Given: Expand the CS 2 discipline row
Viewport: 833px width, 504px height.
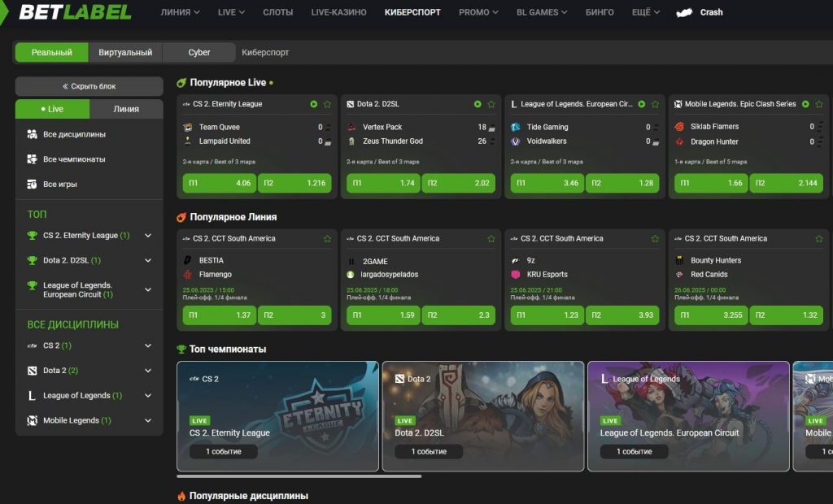Looking at the screenshot, I should click(148, 345).
